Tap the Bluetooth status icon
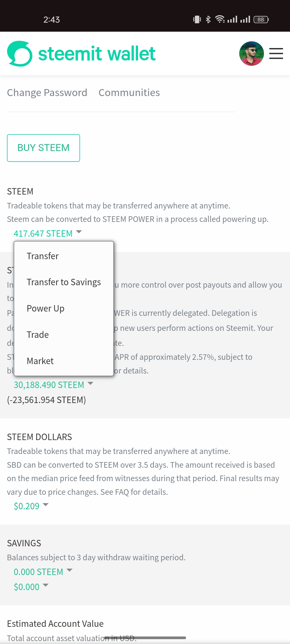The image size is (290, 644). pyautogui.click(x=208, y=20)
